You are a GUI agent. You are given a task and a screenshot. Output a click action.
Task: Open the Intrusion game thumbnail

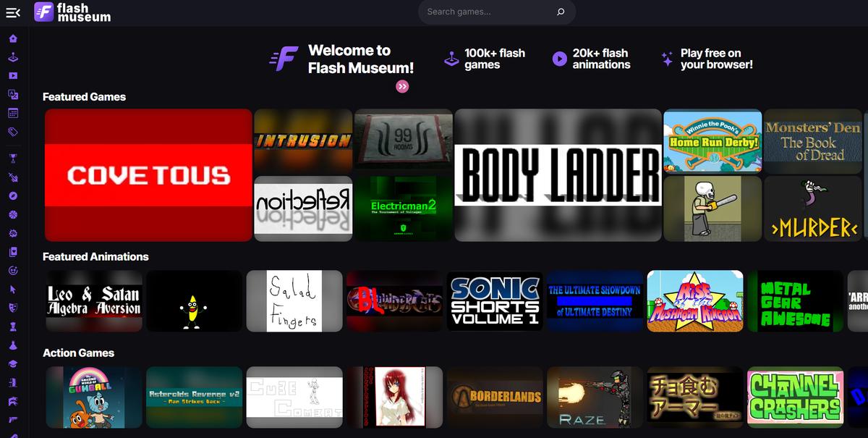pyautogui.click(x=303, y=141)
